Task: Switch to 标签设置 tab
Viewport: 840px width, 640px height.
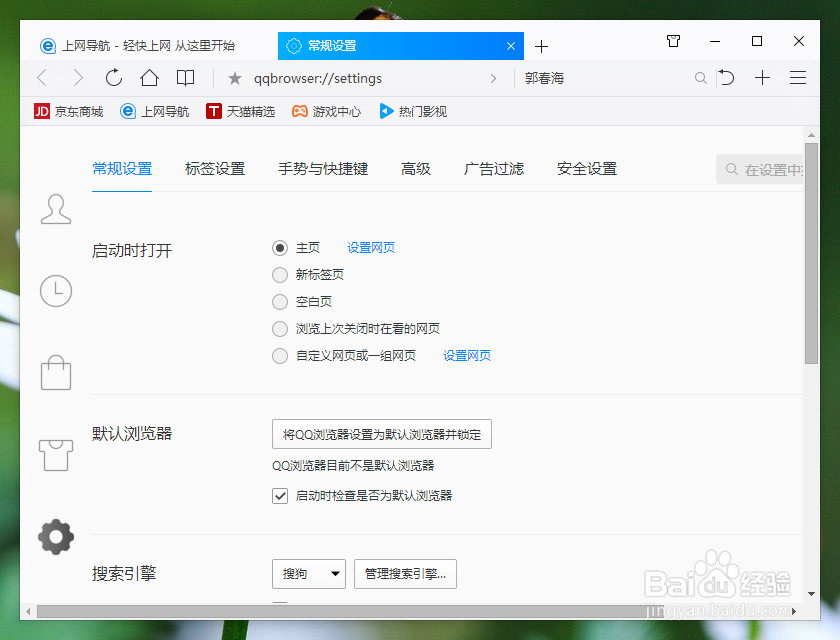Action: [215, 169]
